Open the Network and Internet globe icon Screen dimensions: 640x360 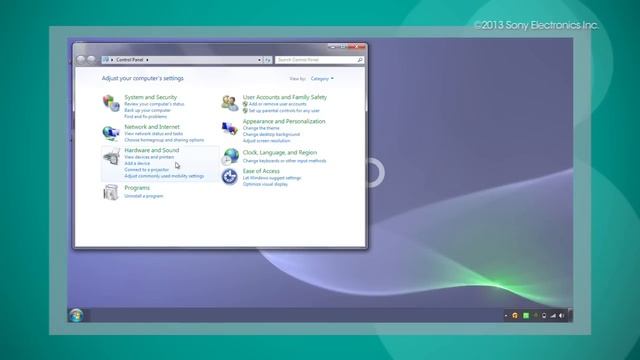[x=111, y=132]
